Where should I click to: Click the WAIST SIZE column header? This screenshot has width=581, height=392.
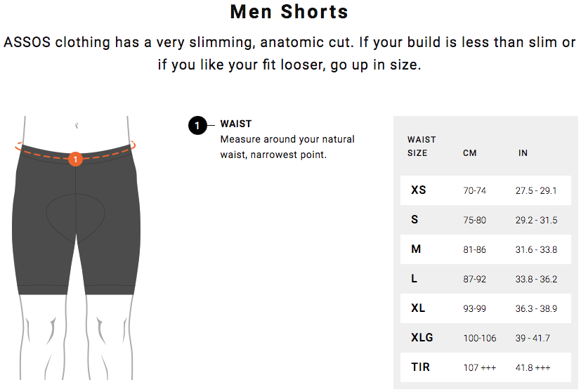coord(422,146)
